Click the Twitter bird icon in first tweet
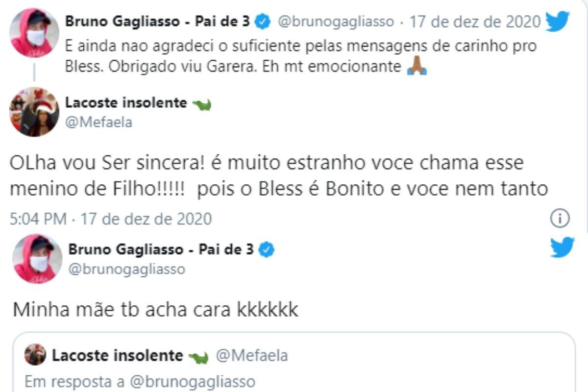Viewport: 588px width, 392px height. pyautogui.click(x=557, y=22)
